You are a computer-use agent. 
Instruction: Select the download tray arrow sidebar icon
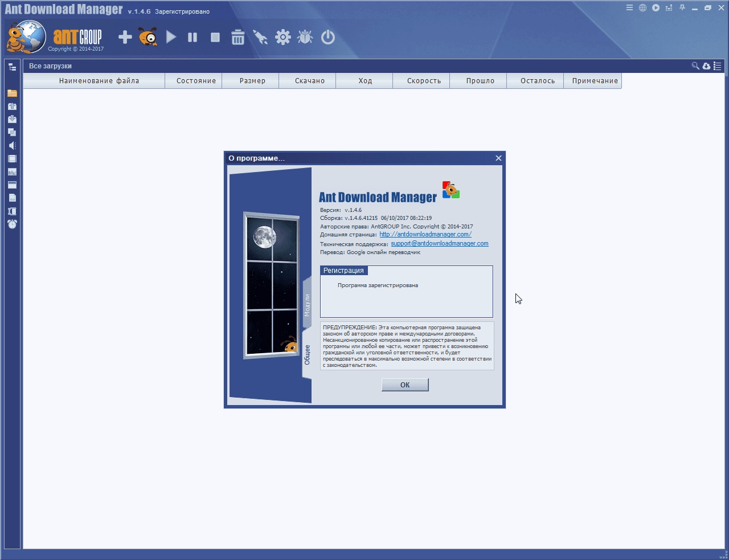pos(12,119)
